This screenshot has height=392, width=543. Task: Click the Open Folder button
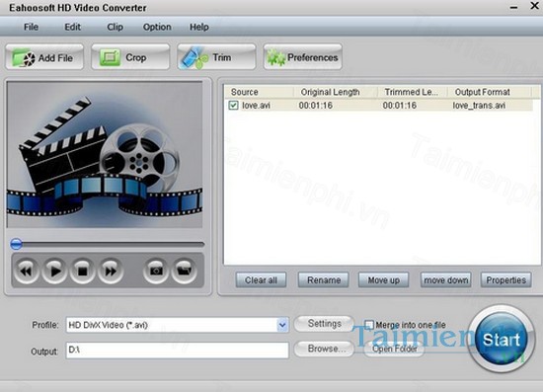click(395, 349)
